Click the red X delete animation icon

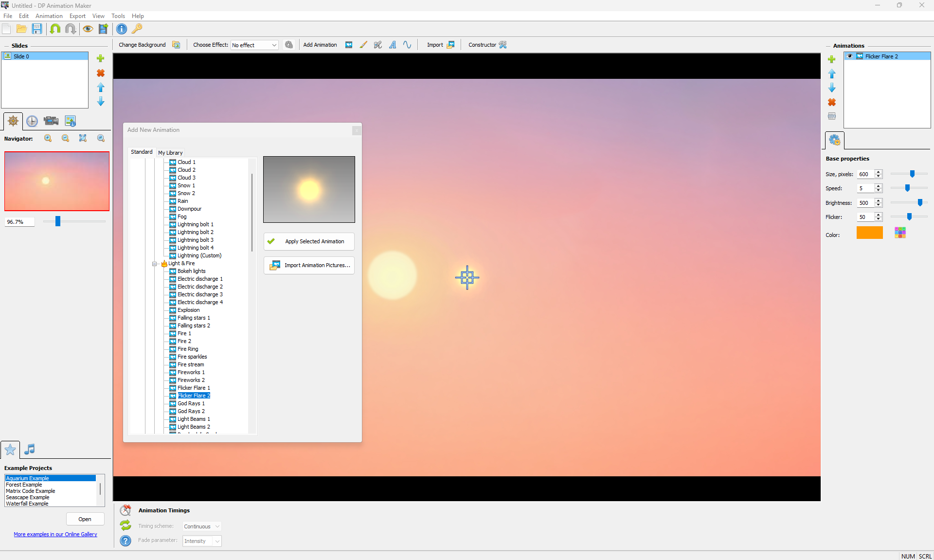832,102
